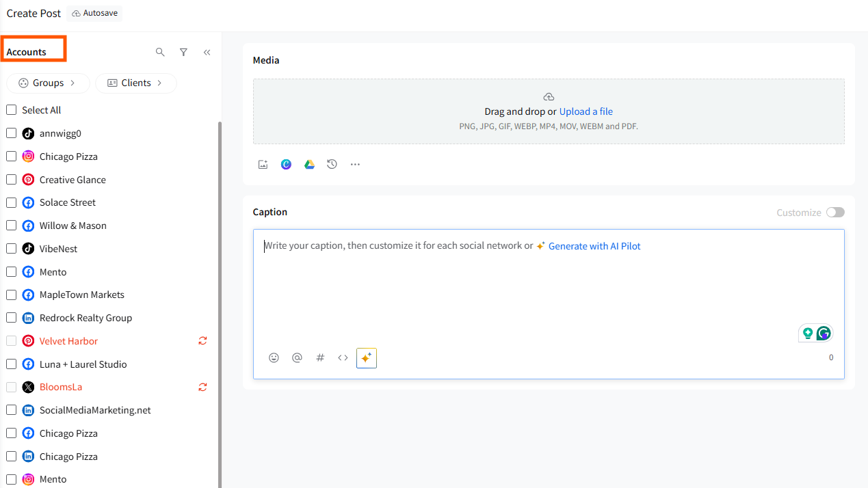This screenshot has width=868, height=488.
Task: Collapse the Accounts sidebar with double chevron
Action: click(207, 52)
